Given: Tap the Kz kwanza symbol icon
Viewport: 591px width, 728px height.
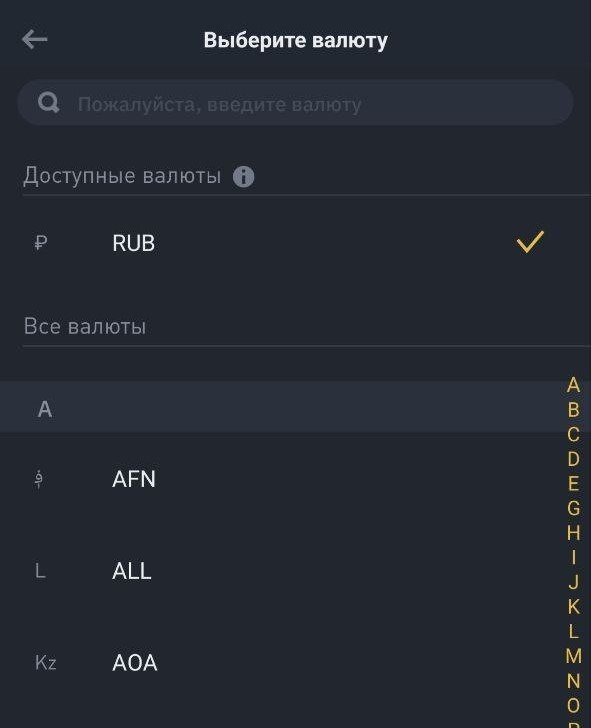Looking at the screenshot, I should [x=45, y=663].
